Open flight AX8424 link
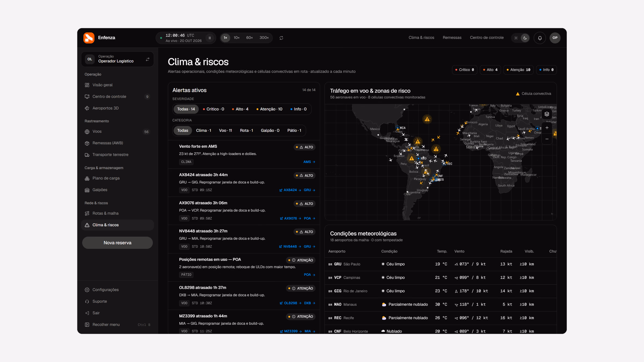This screenshot has width=644, height=362. (290, 190)
